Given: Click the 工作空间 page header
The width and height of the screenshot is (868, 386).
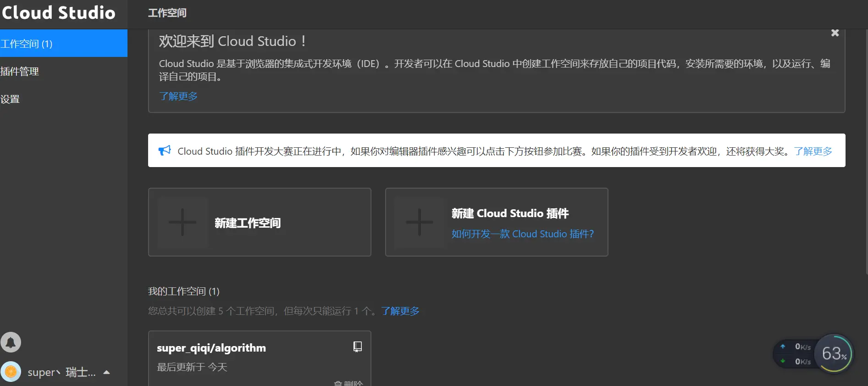Looking at the screenshot, I should (167, 13).
